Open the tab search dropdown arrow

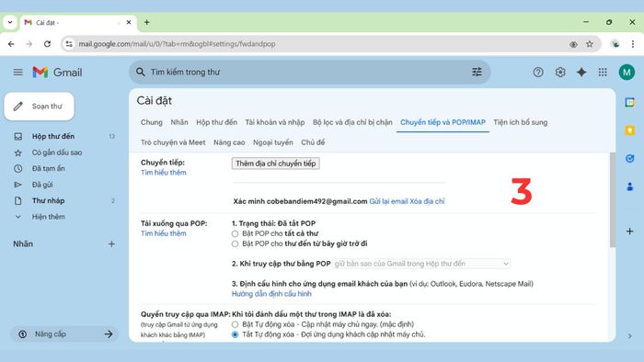pos(10,22)
